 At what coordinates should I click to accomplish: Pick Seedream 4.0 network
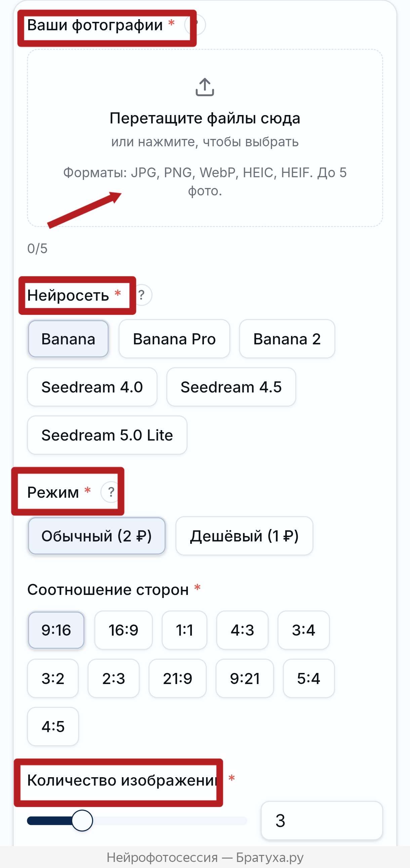click(92, 387)
